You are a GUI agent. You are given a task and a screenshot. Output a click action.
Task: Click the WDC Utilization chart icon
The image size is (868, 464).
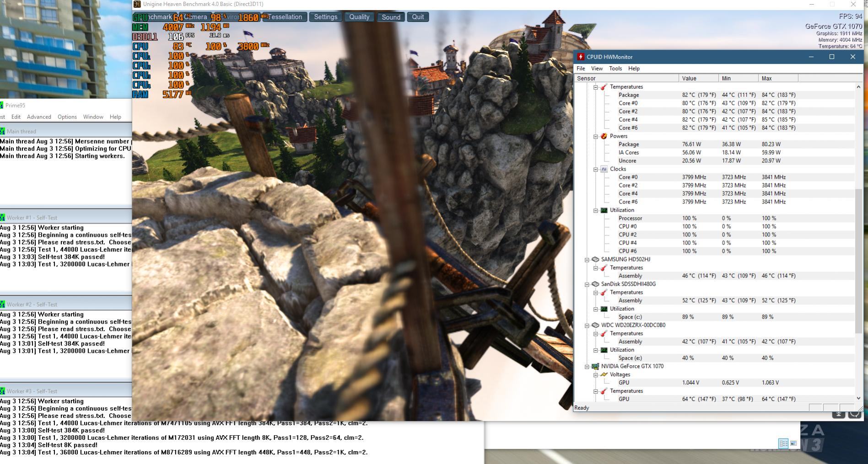pos(604,350)
